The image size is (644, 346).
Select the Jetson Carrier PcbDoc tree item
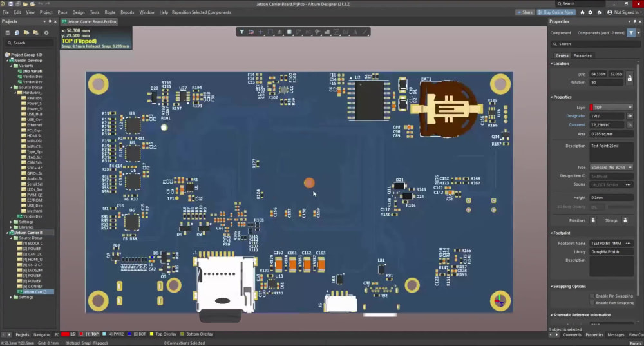click(33, 292)
